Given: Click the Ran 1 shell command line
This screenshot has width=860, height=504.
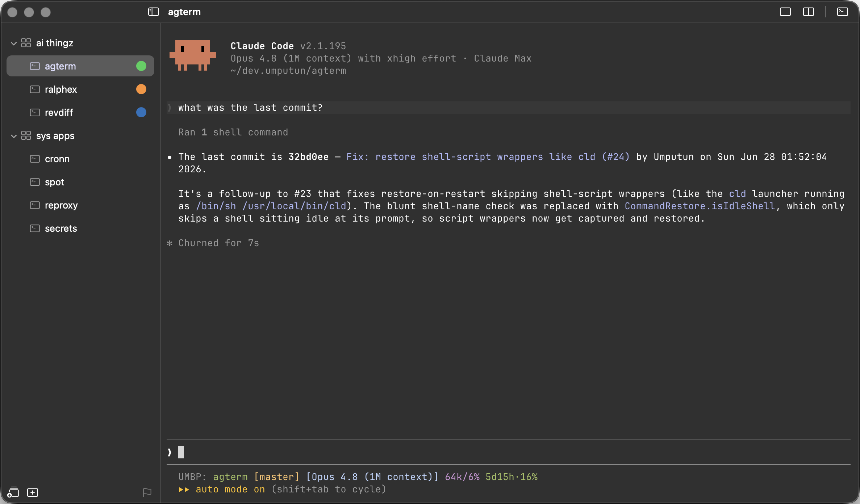Looking at the screenshot, I should pyautogui.click(x=233, y=132).
